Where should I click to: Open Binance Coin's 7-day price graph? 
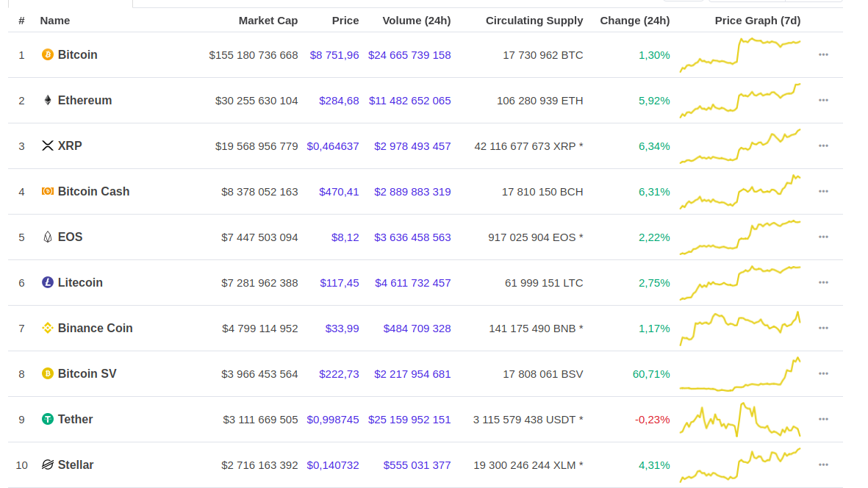click(740, 329)
